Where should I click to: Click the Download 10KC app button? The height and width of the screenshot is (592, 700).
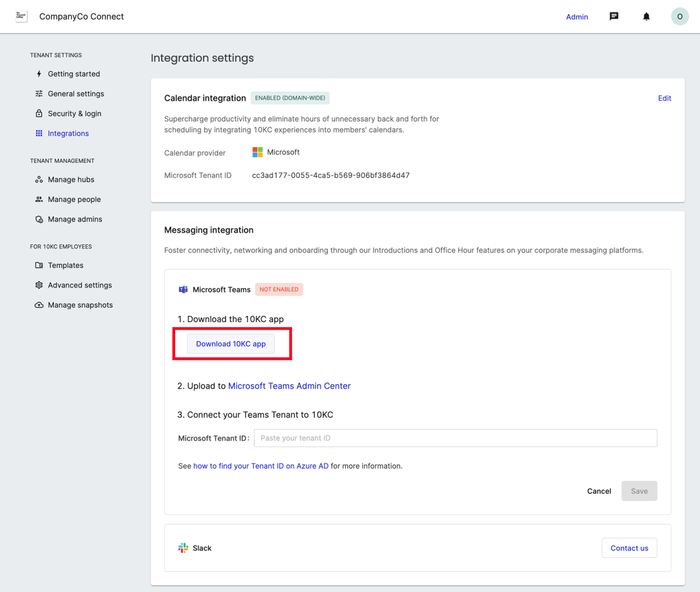click(231, 344)
